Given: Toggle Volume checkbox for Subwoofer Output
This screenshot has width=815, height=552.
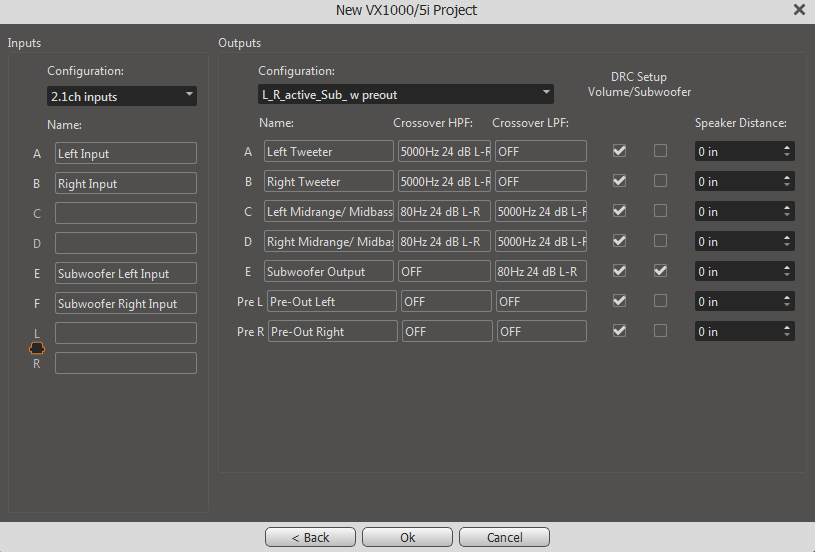Looking at the screenshot, I should 619,271.
